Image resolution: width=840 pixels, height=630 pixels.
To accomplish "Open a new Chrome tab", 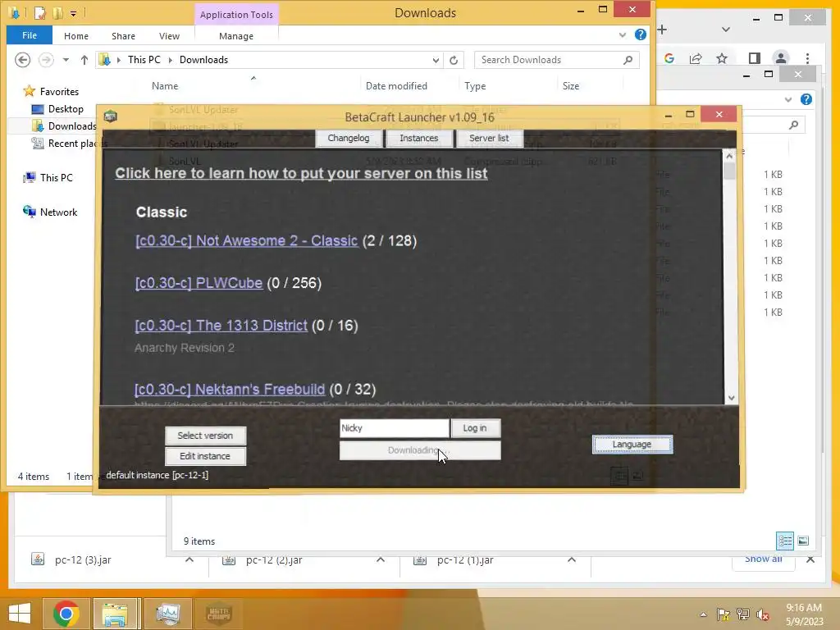I will 662,30.
